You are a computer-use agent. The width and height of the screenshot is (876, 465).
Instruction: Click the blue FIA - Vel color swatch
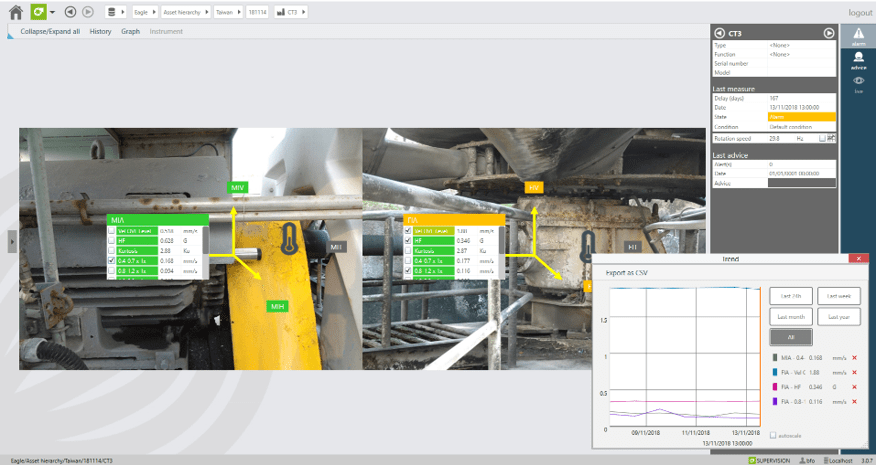(774, 372)
